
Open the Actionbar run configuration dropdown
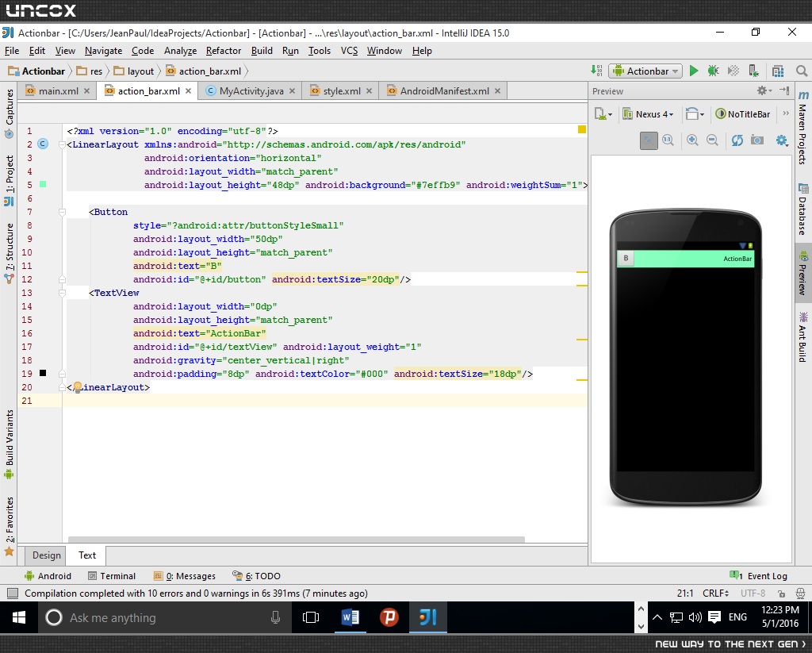645,71
